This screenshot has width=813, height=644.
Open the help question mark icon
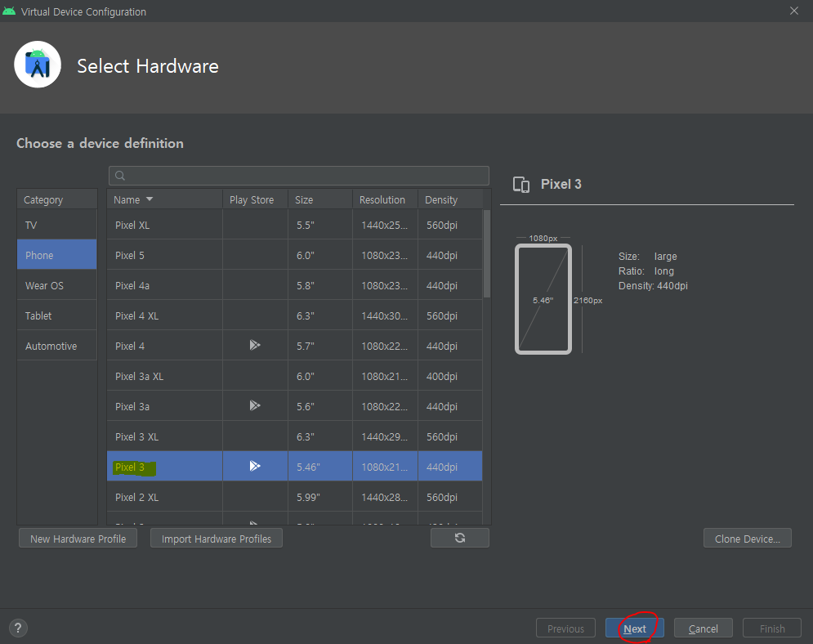point(18,628)
